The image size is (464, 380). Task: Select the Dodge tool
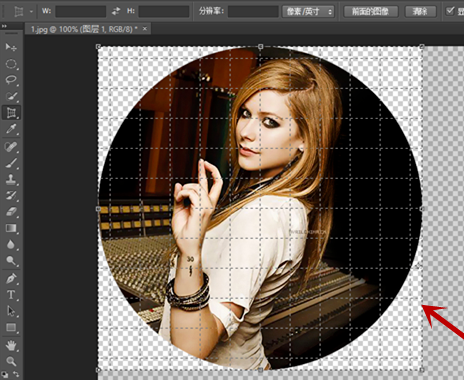[11, 261]
